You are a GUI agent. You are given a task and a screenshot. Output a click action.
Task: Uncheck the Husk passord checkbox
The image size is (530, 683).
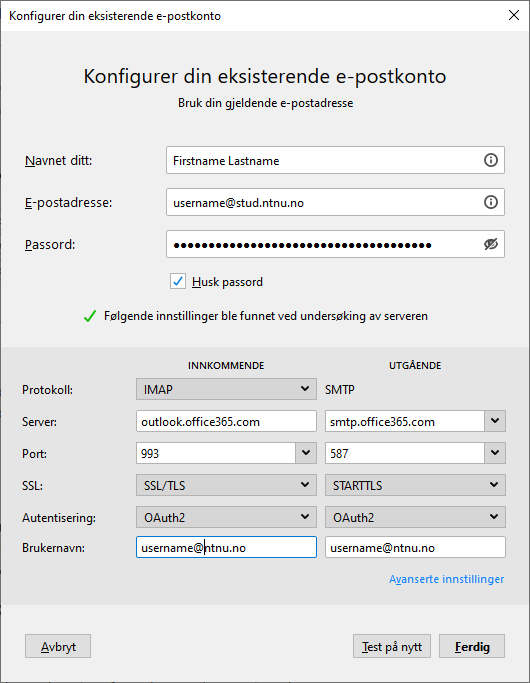(178, 281)
